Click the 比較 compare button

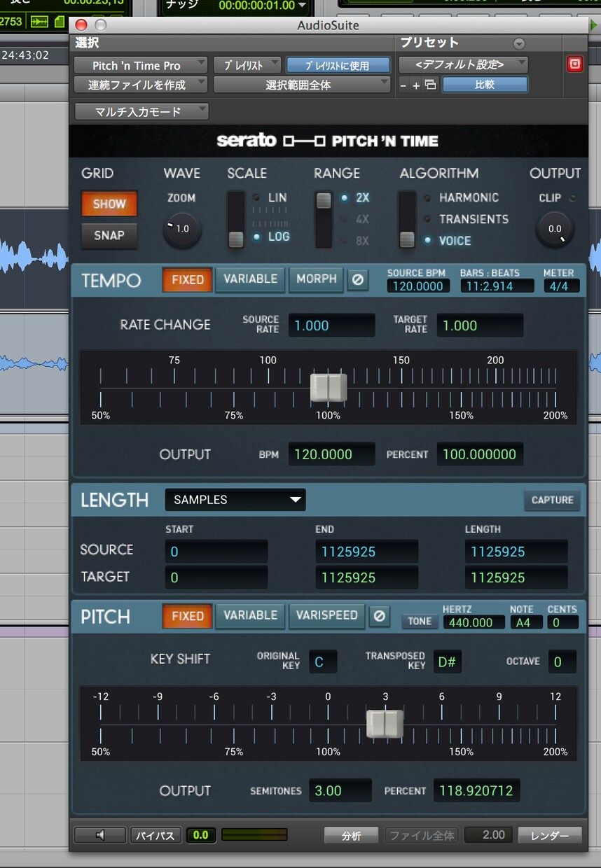coord(485,85)
